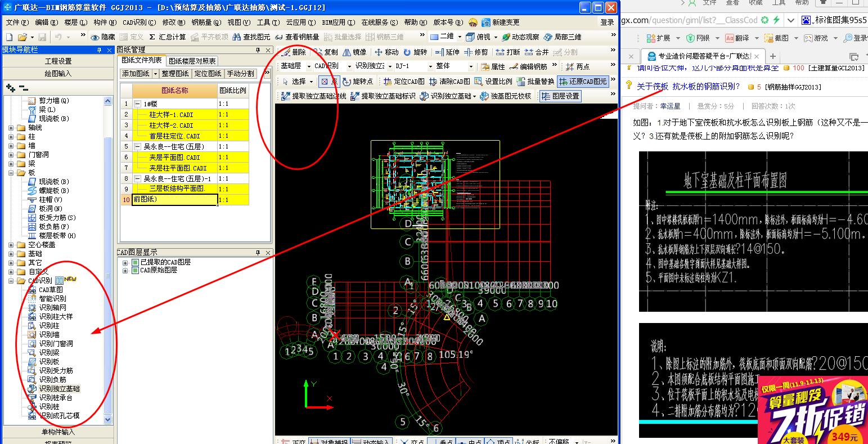Click 提取独立基础标识 button

[x=383, y=96]
